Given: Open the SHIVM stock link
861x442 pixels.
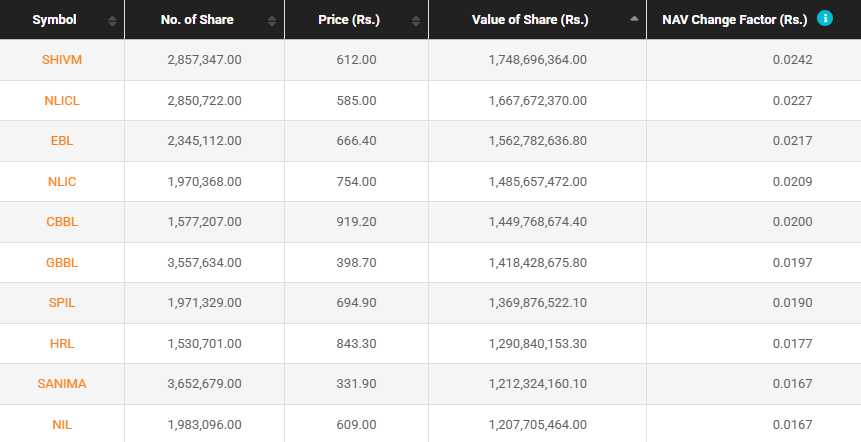Looking at the screenshot, I should (62, 60).
